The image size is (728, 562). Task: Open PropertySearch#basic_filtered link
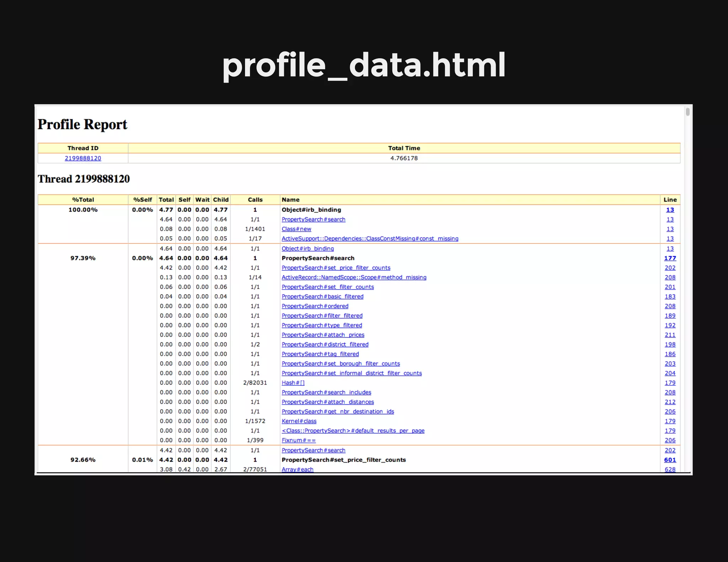click(x=322, y=297)
